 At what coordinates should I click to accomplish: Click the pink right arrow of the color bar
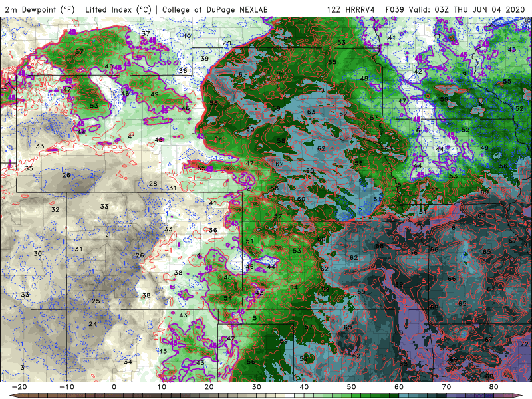pyautogui.click(x=519, y=396)
